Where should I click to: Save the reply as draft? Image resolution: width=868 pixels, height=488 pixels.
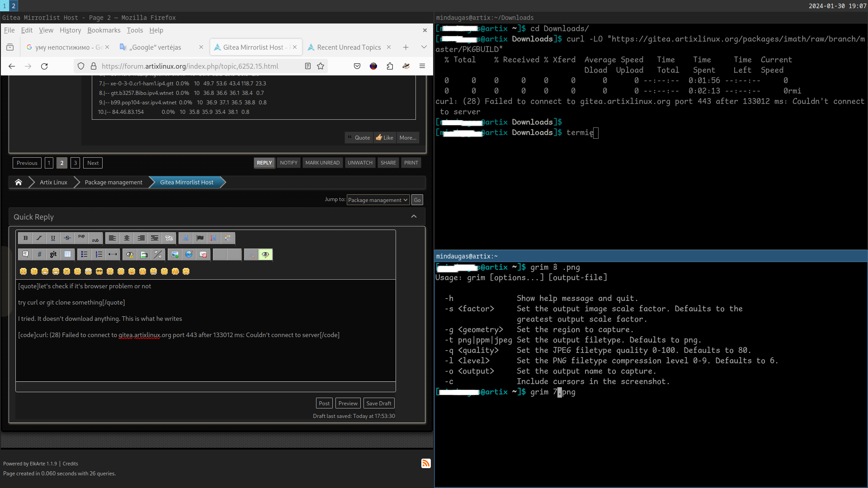point(379,403)
